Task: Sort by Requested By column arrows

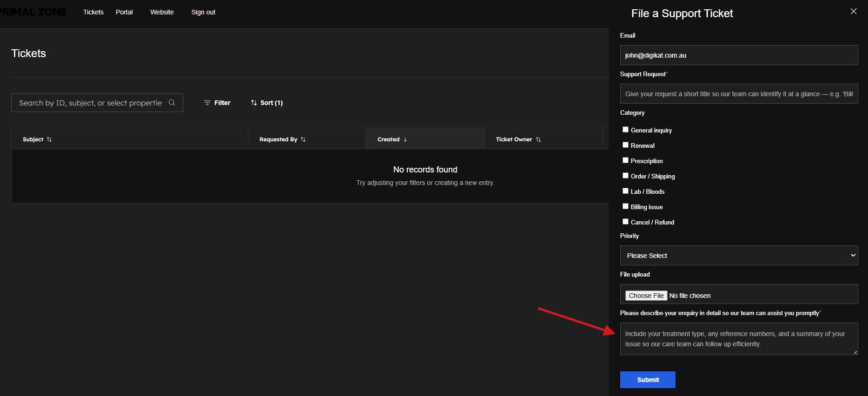Action: 303,139
